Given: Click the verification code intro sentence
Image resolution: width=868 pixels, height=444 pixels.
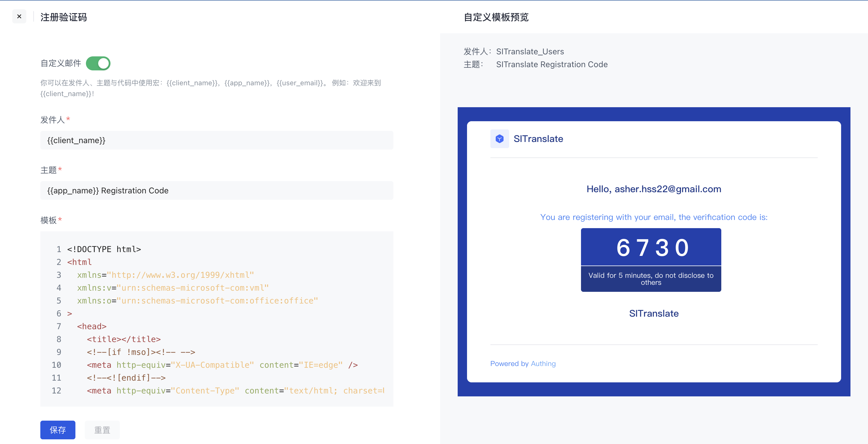Looking at the screenshot, I should 654,217.
